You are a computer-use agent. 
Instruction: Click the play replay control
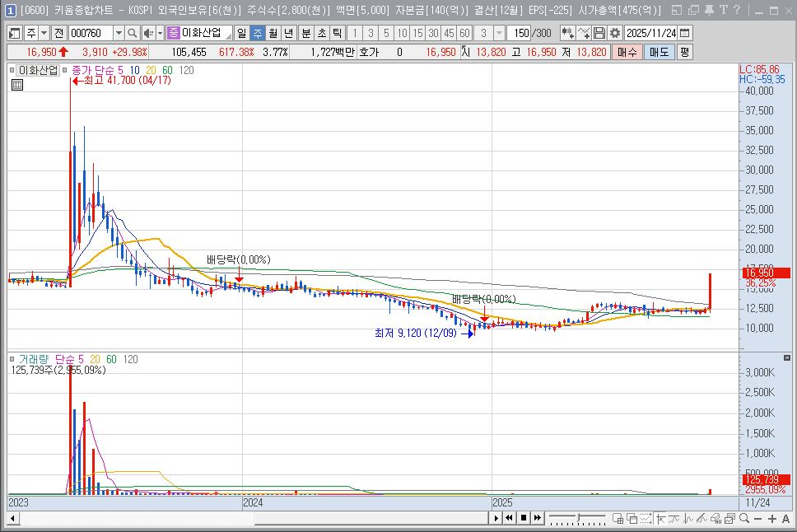click(x=496, y=518)
